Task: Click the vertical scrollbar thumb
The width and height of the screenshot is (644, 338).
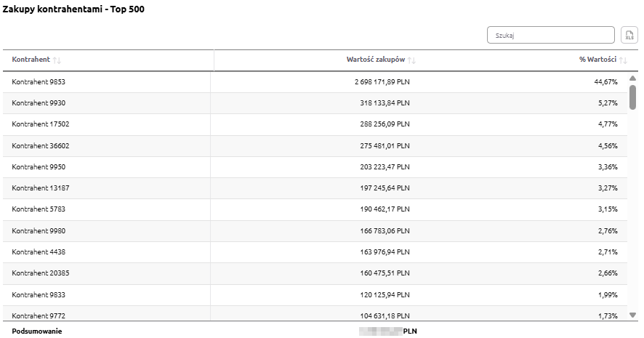Action: tap(632, 97)
